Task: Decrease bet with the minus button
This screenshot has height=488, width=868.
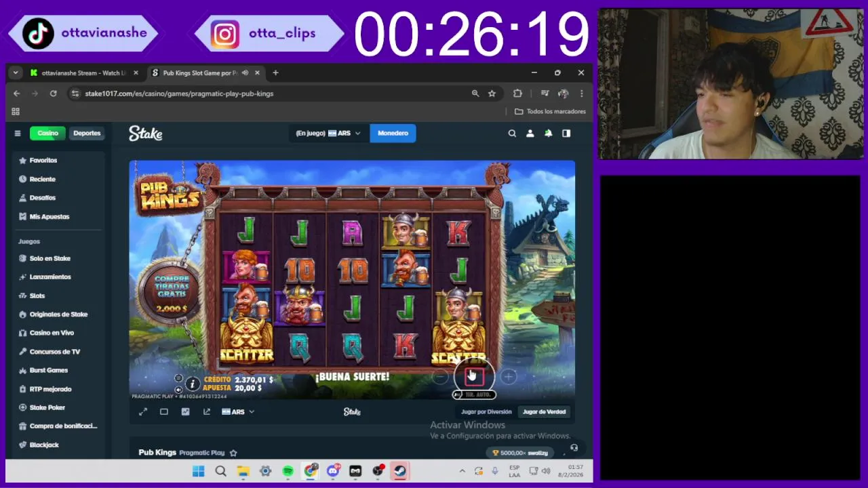Action: point(440,377)
